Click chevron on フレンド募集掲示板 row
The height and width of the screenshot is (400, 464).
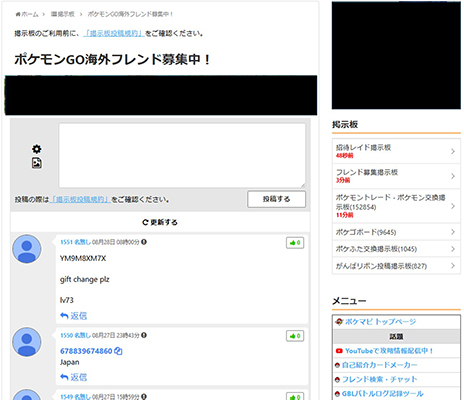[453, 176]
